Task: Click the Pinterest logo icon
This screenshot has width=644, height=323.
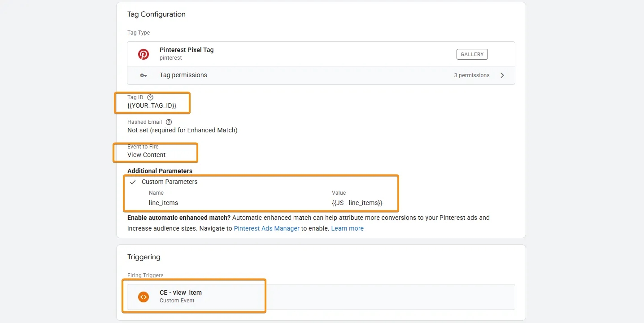Action: (x=144, y=54)
